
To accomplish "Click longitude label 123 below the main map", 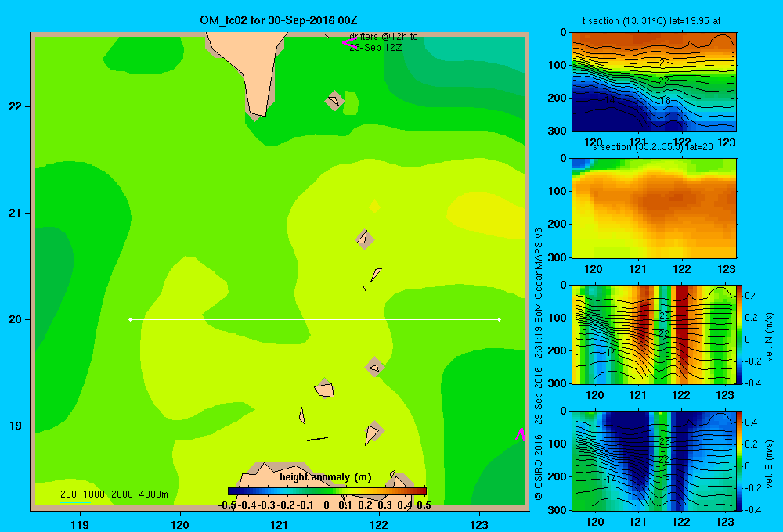I will (479, 524).
